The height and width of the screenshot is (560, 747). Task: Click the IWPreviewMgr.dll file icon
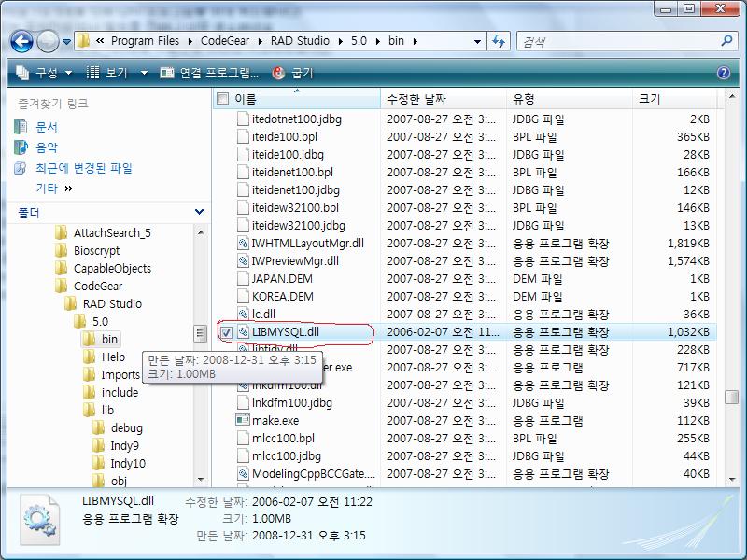[x=244, y=261]
